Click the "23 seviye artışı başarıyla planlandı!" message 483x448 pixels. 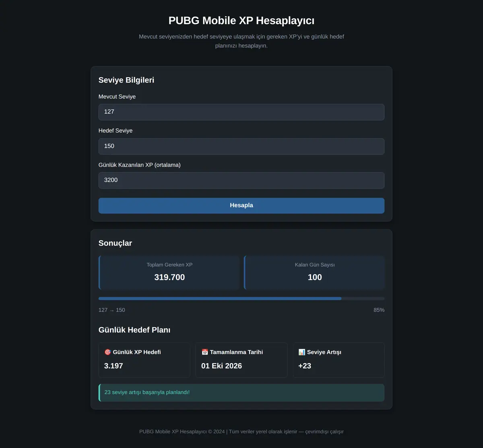147,392
